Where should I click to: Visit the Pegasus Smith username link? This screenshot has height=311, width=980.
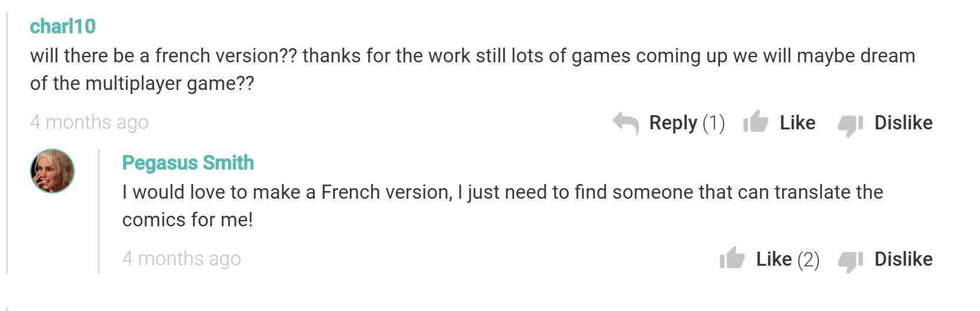click(188, 163)
